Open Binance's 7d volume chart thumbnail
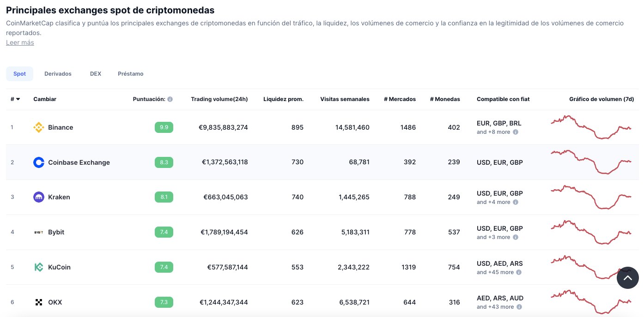The height and width of the screenshot is (317, 644). 591,127
